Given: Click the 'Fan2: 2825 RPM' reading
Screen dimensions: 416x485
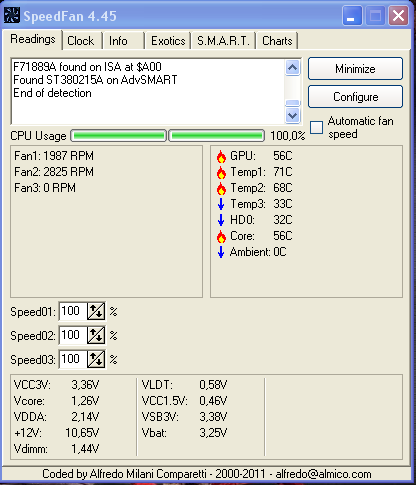Looking at the screenshot, I should pyautogui.click(x=54, y=172).
